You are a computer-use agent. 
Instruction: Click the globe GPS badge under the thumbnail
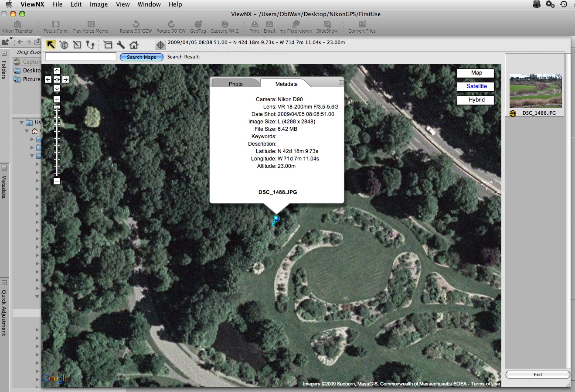coord(513,113)
